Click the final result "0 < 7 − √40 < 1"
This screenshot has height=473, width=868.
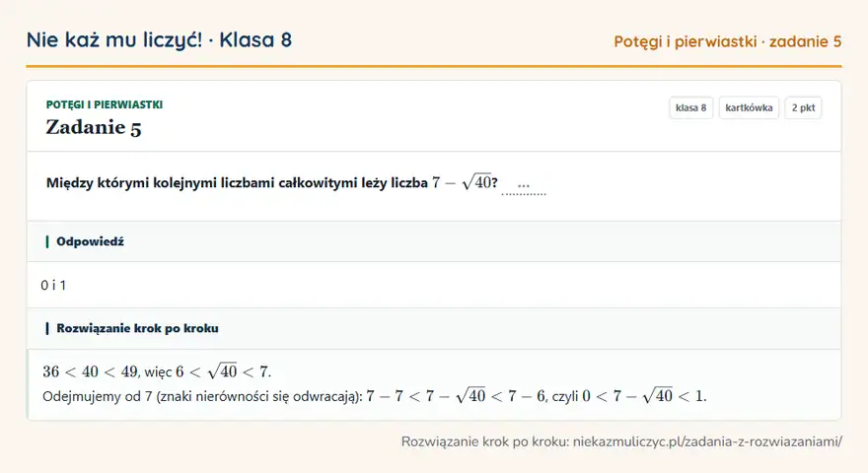[643, 396]
